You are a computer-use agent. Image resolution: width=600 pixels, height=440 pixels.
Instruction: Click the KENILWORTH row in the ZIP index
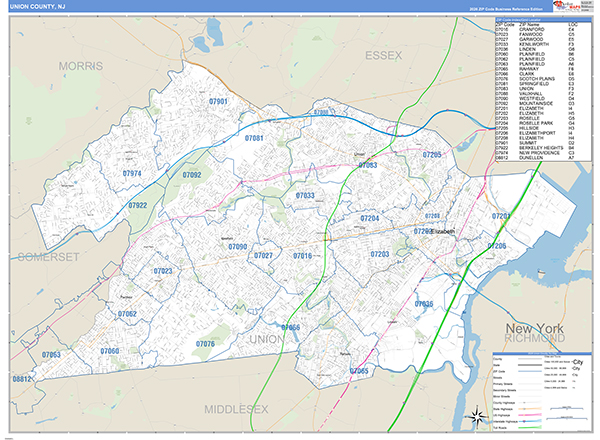point(536,44)
